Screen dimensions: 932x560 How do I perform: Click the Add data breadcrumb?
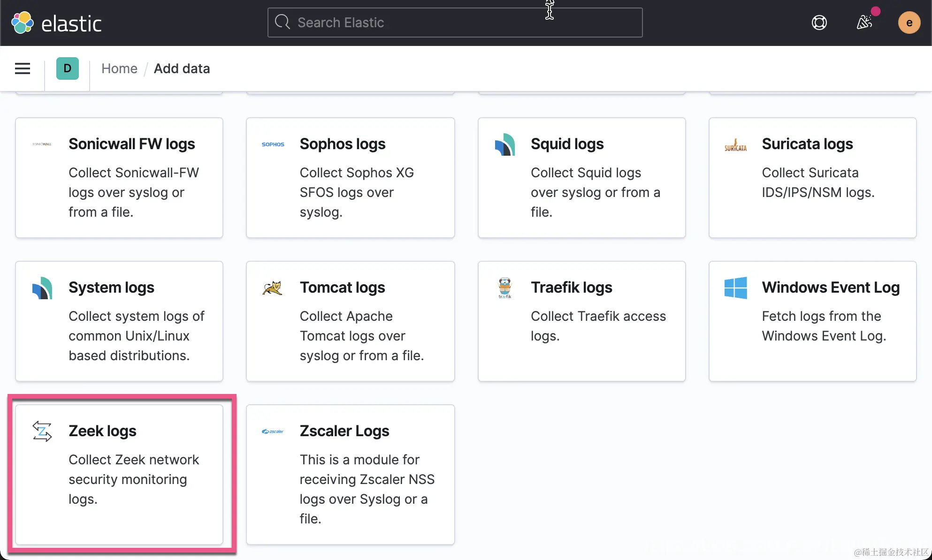(182, 68)
